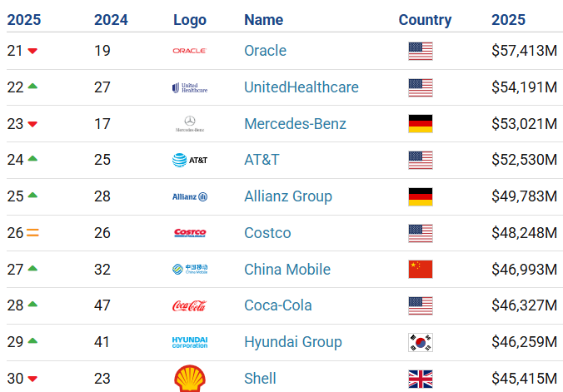This screenshot has width=563, height=392.
Task: Click the Allianz Group logo
Action: 190,196
